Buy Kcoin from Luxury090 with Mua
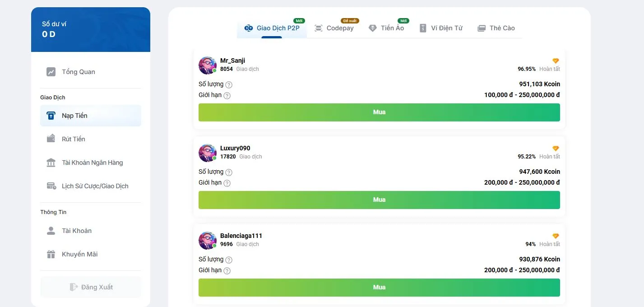This screenshot has width=644, height=307. (x=379, y=200)
